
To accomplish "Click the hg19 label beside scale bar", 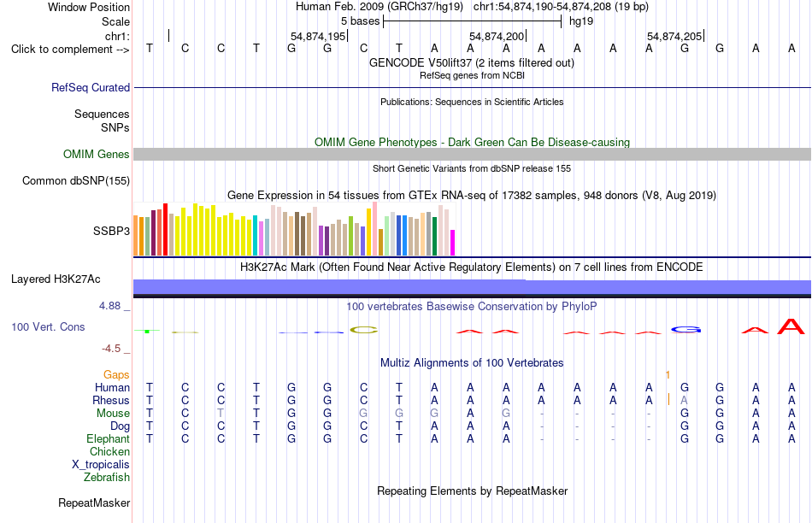I will [581, 21].
